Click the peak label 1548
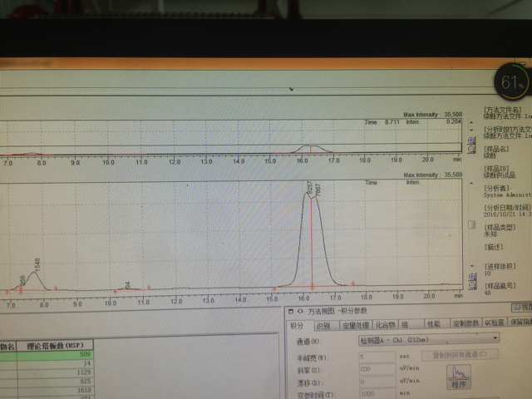Screen dimensions: 532x399 37,264
